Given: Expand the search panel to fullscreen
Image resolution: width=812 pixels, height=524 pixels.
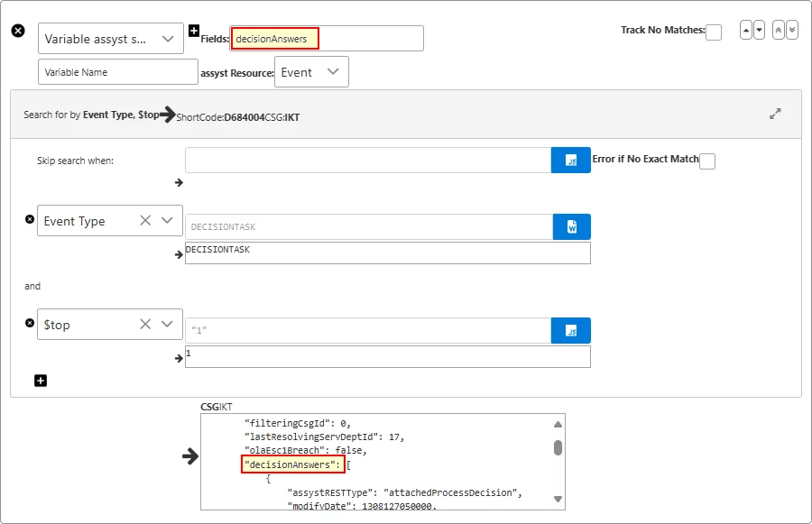Looking at the screenshot, I should coord(775,115).
